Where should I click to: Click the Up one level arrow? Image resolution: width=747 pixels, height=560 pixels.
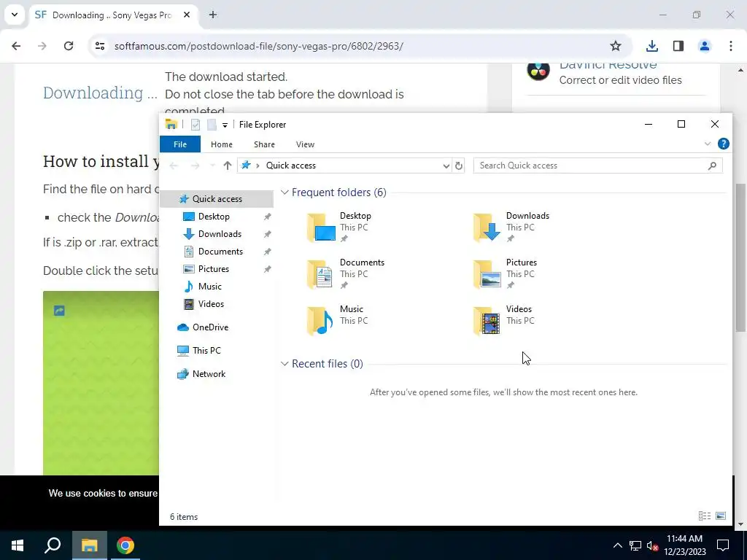point(228,166)
